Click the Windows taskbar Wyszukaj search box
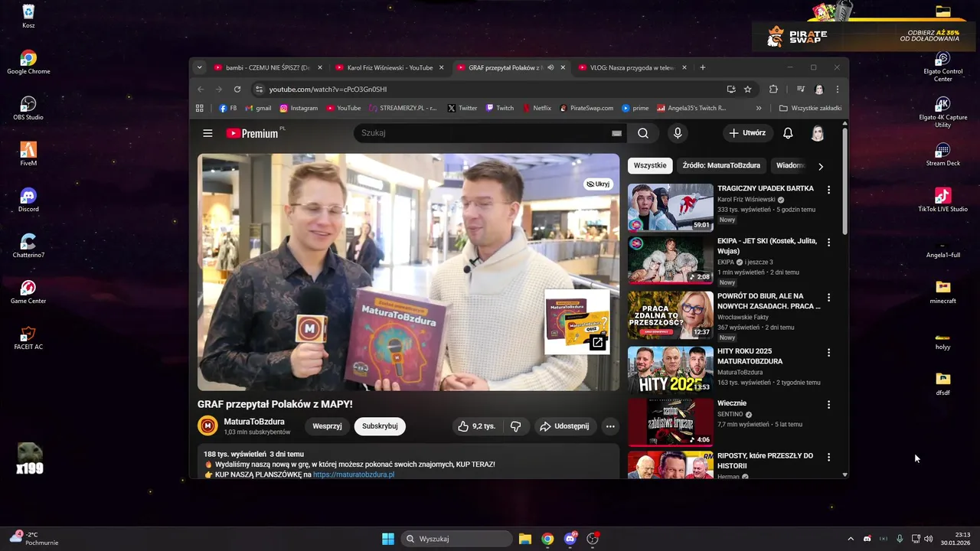This screenshot has width=980, height=551. [x=457, y=539]
